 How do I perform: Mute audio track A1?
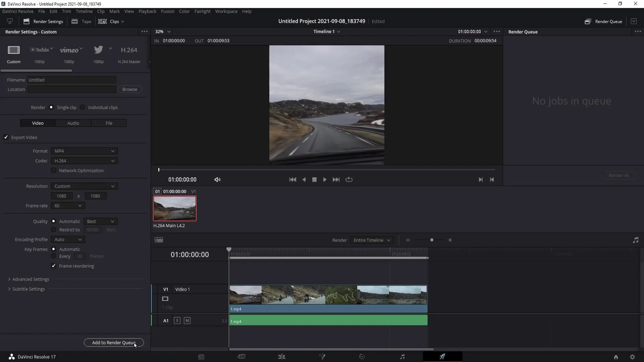(x=187, y=321)
